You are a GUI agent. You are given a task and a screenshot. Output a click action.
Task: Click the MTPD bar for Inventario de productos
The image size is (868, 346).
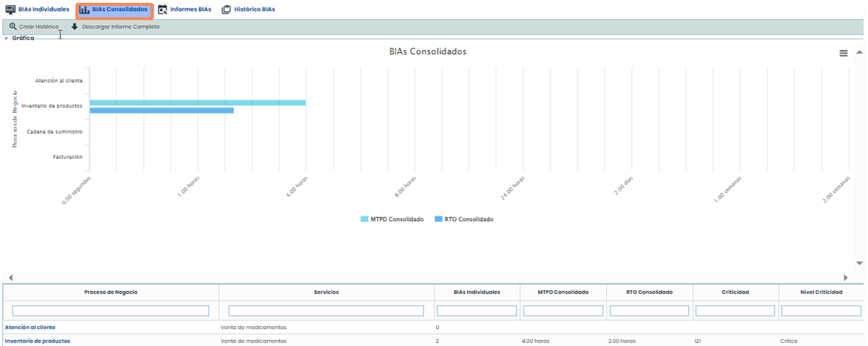coord(197,103)
